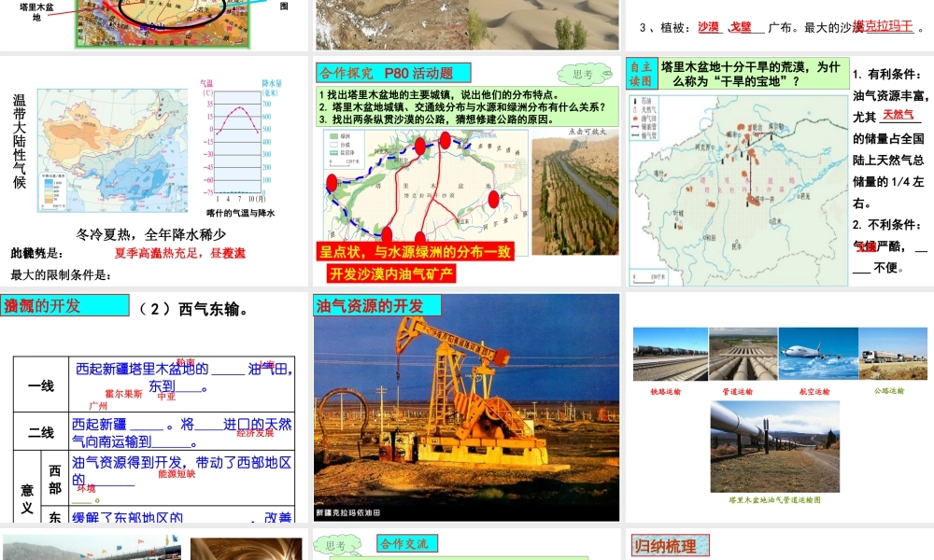Click the 思考 cloud in 合作探究 slide
The image size is (934, 560).
click(x=585, y=75)
